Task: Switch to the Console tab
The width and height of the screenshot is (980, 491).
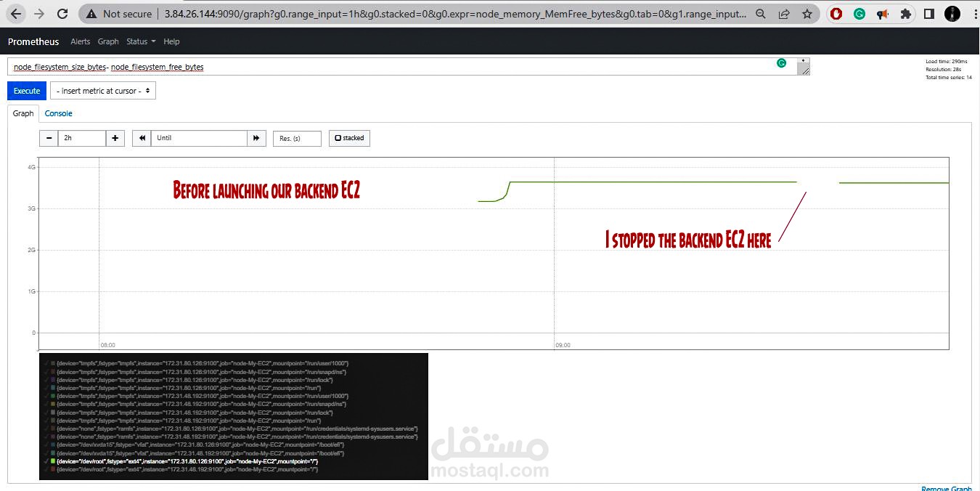Action: pyautogui.click(x=58, y=113)
